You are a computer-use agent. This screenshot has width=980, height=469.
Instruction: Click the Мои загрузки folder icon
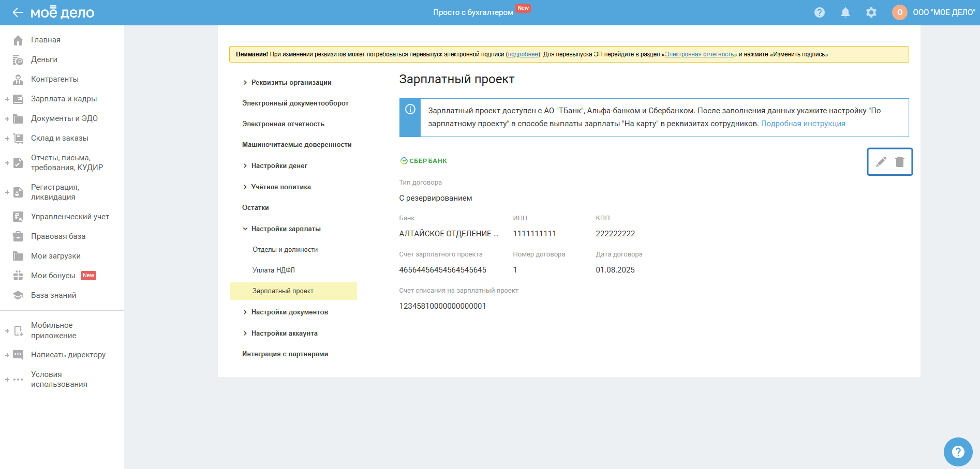coord(18,256)
